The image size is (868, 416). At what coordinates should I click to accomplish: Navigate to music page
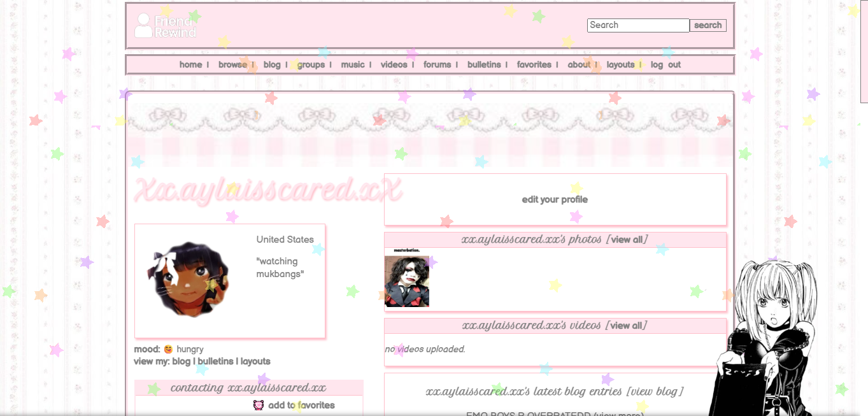(x=353, y=64)
